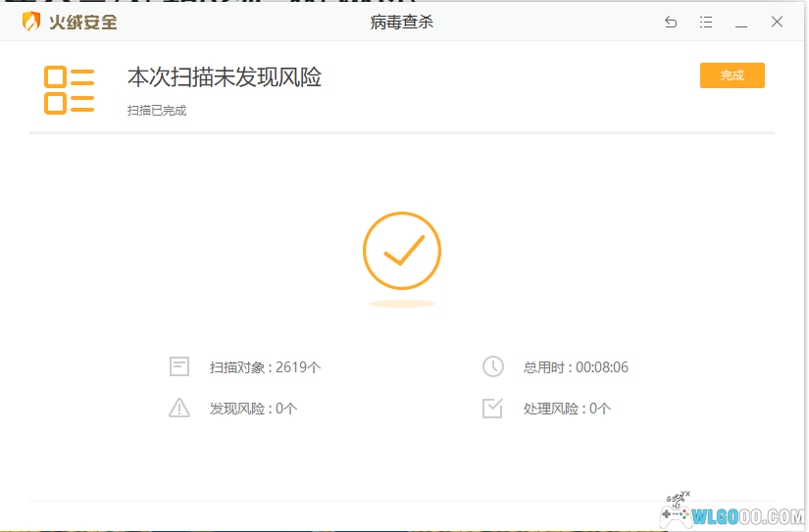
Task: Click the large orange scan list icon
Action: click(x=69, y=89)
